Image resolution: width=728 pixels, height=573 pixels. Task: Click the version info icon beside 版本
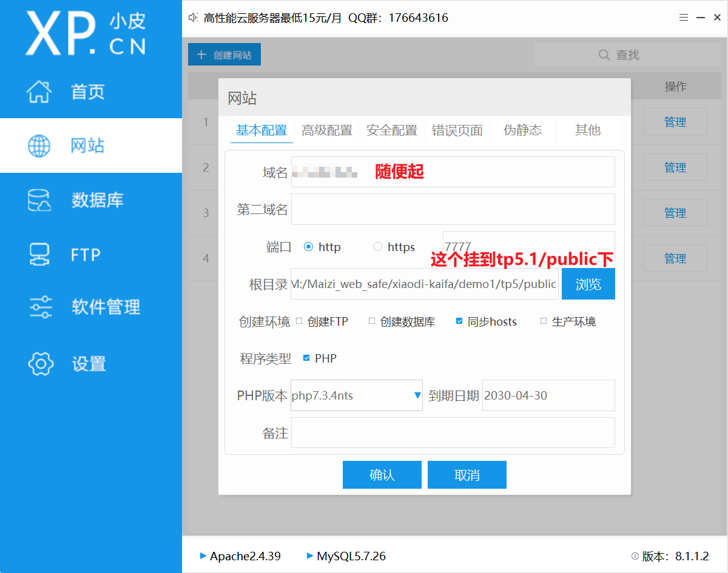pos(635,556)
